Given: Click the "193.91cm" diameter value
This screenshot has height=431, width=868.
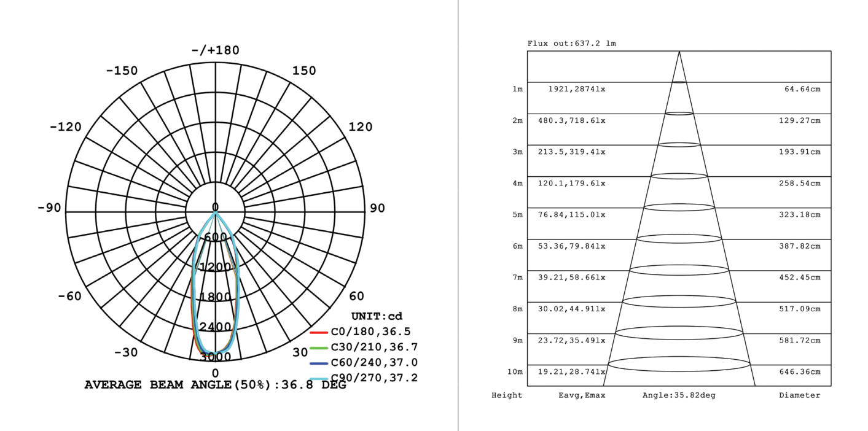Looking at the screenshot, I should (800, 152).
